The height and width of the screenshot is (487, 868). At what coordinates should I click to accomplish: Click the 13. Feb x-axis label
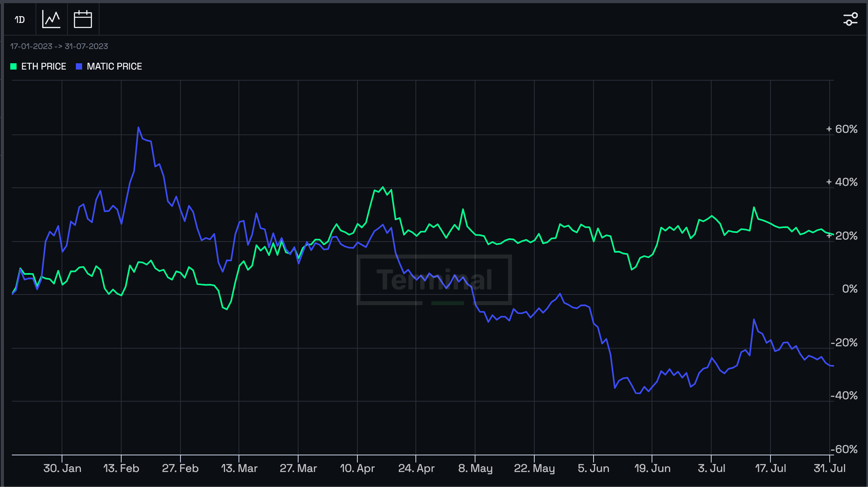coord(121,468)
